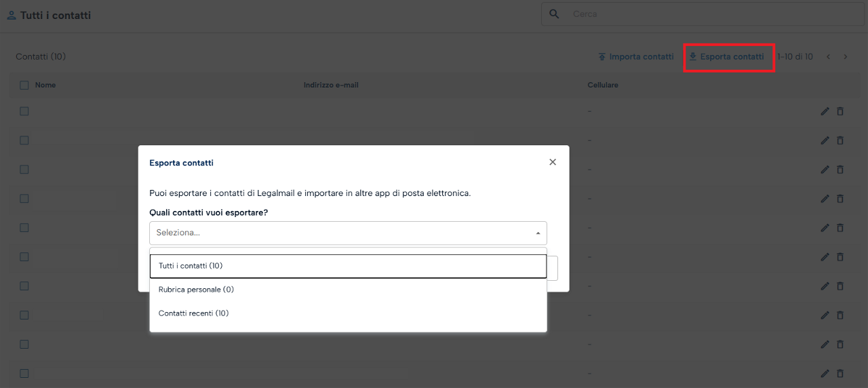Image resolution: width=868 pixels, height=388 pixels.
Task: Choose Rubrica personale (0) option
Action: (x=348, y=290)
